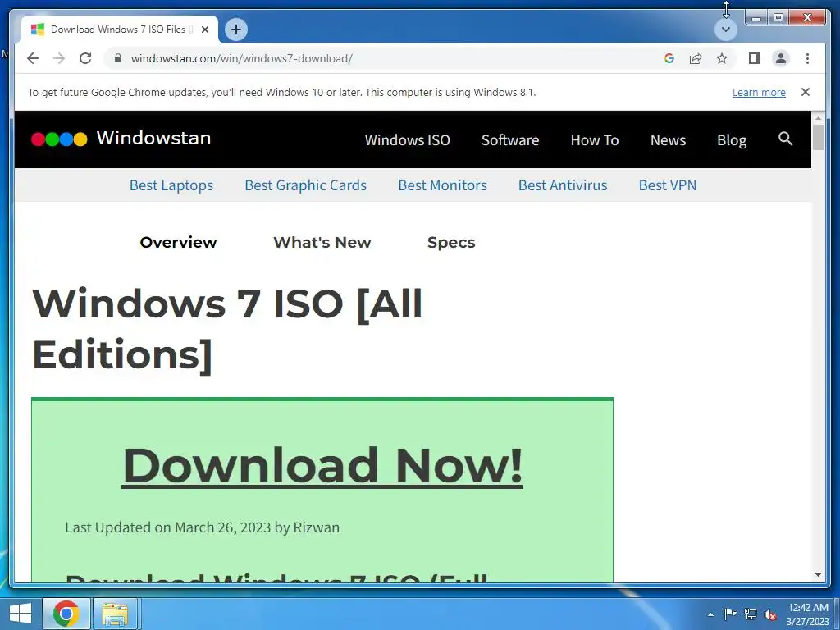Image resolution: width=840 pixels, height=630 pixels.
Task: Click the Google icon in address bar
Action: tap(669, 58)
